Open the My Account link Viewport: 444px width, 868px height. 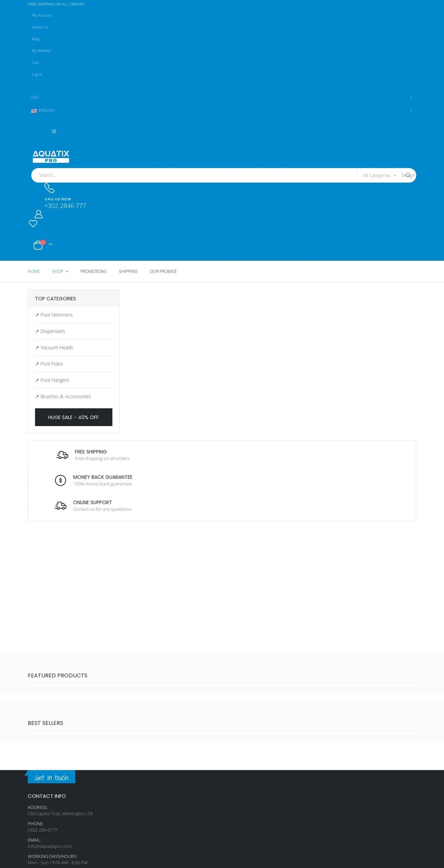(42, 15)
